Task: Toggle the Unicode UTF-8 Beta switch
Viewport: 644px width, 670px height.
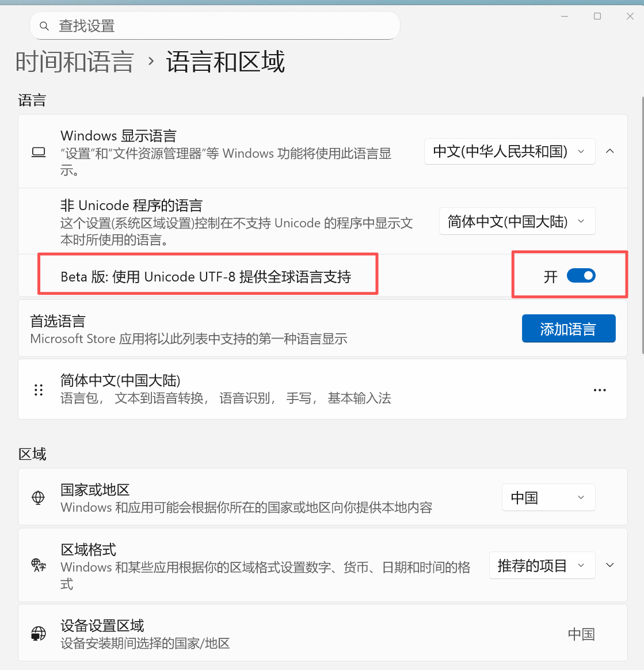Action: pos(581,276)
